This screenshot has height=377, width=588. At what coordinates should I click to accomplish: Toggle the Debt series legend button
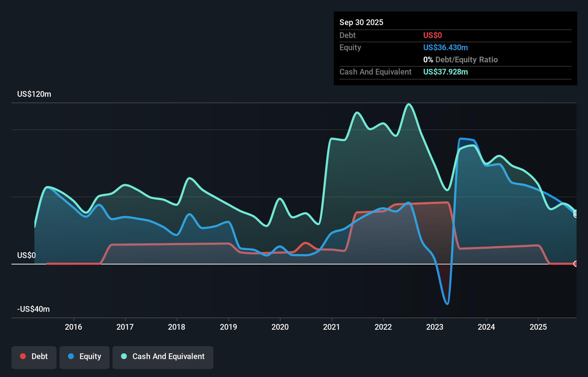pos(34,357)
